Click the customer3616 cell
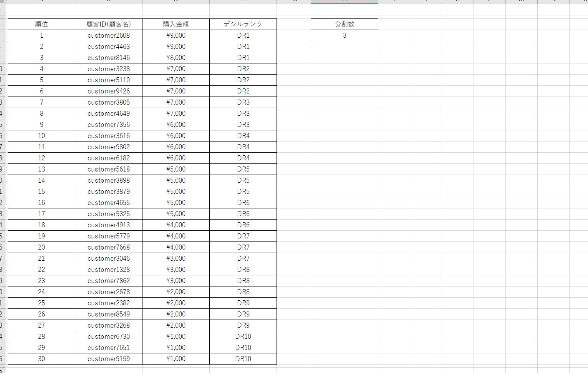 click(109, 136)
